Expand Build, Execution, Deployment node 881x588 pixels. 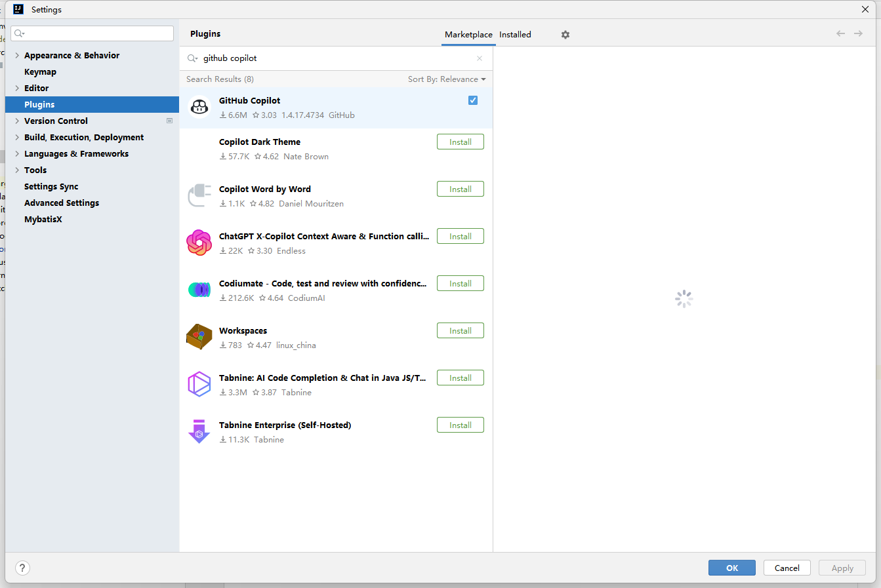[17, 138]
